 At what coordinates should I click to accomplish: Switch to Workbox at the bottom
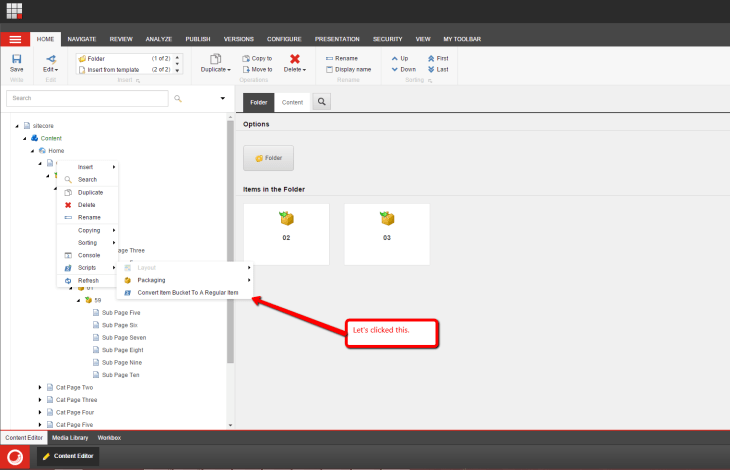pyautogui.click(x=109, y=438)
